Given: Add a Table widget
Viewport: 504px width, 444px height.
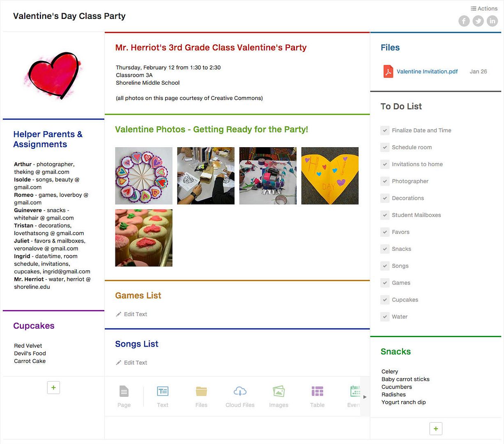Looking at the screenshot, I should [317, 396].
